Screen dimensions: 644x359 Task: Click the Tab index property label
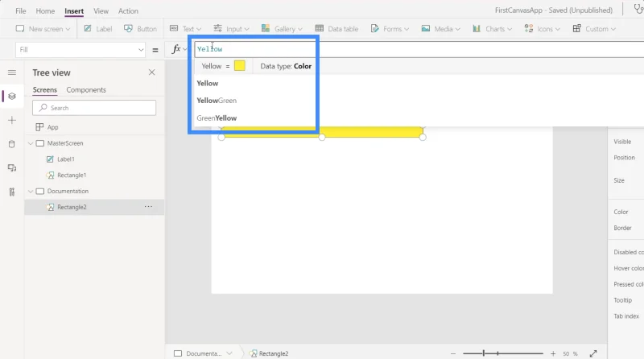click(626, 316)
